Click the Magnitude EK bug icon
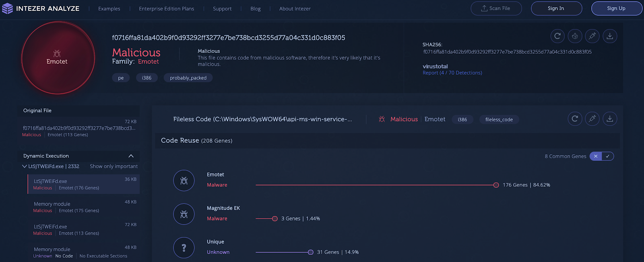Screen dimensions: 644x262 click(184, 214)
